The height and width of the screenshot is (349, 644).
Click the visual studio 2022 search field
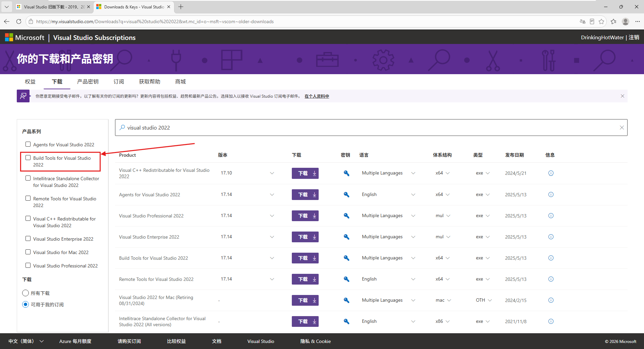[371, 128]
